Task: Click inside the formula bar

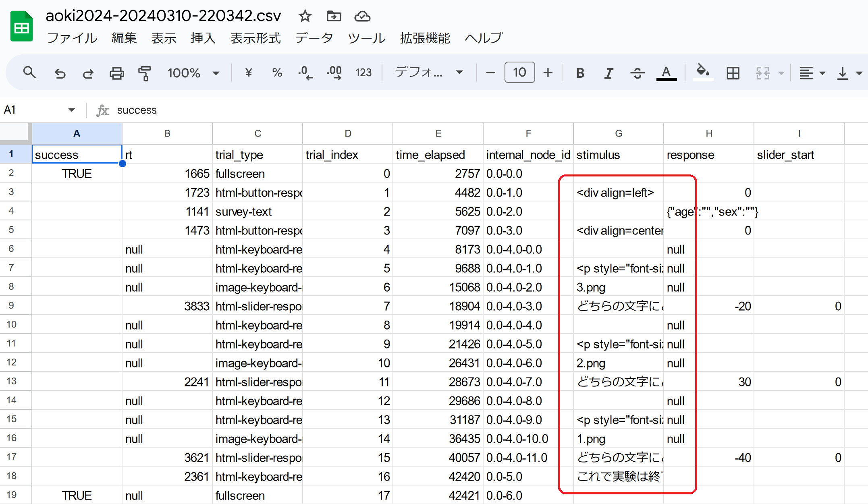Action: (x=282, y=110)
